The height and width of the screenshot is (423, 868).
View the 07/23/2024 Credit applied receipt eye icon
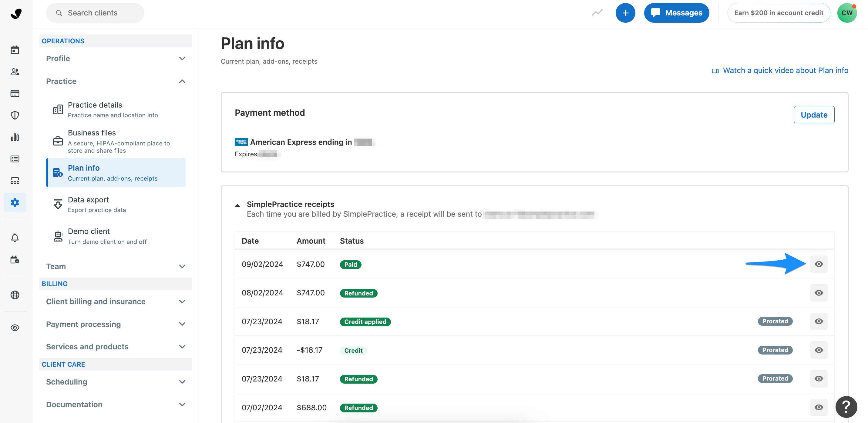[819, 321]
